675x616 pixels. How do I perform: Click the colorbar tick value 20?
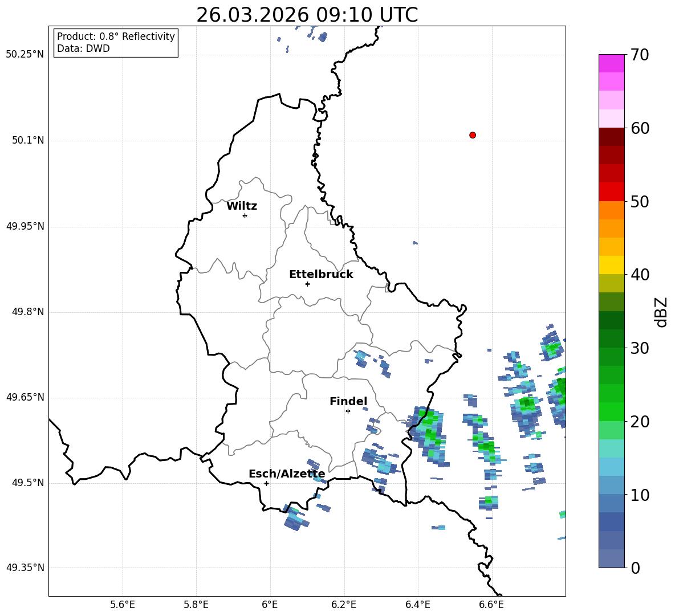(640, 421)
